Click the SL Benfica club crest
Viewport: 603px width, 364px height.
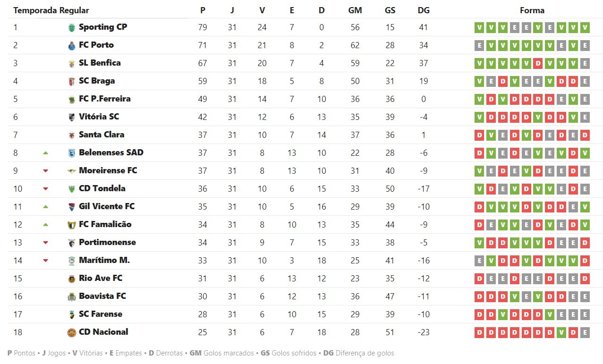tap(72, 63)
